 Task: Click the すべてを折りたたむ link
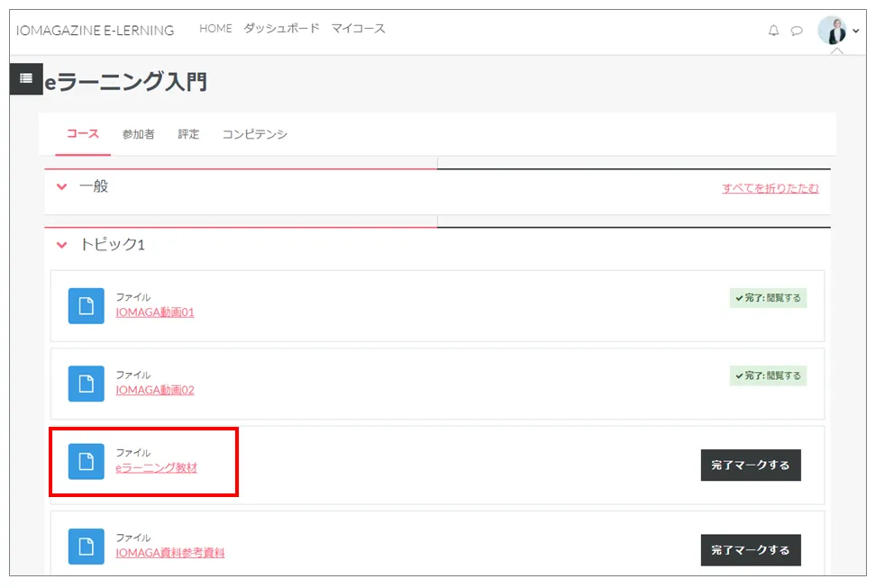[x=770, y=189]
